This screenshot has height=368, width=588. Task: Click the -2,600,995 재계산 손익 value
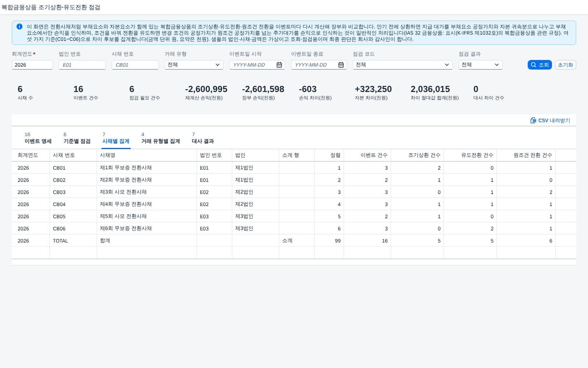[206, 89]
